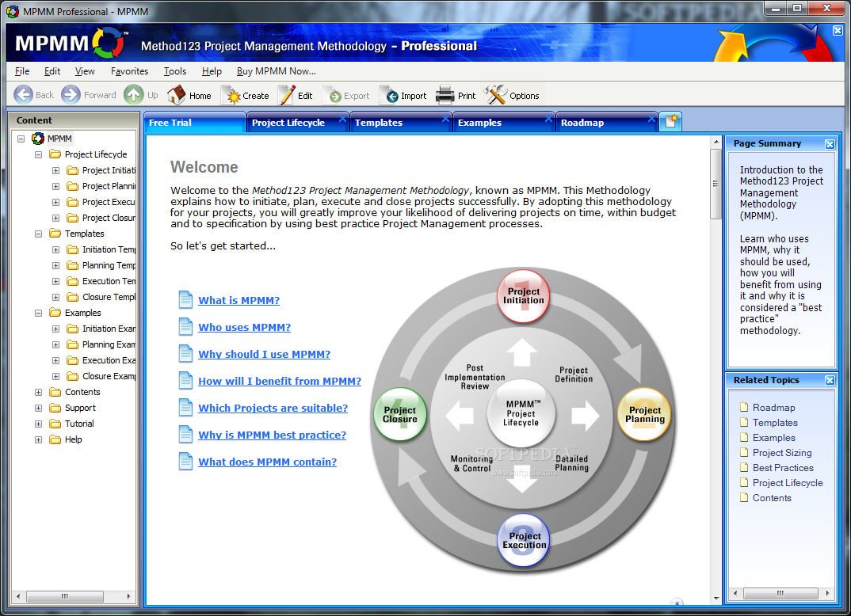Open How will I benefit from MPMM?
This screenshot has height=616, width=851.
280,381
